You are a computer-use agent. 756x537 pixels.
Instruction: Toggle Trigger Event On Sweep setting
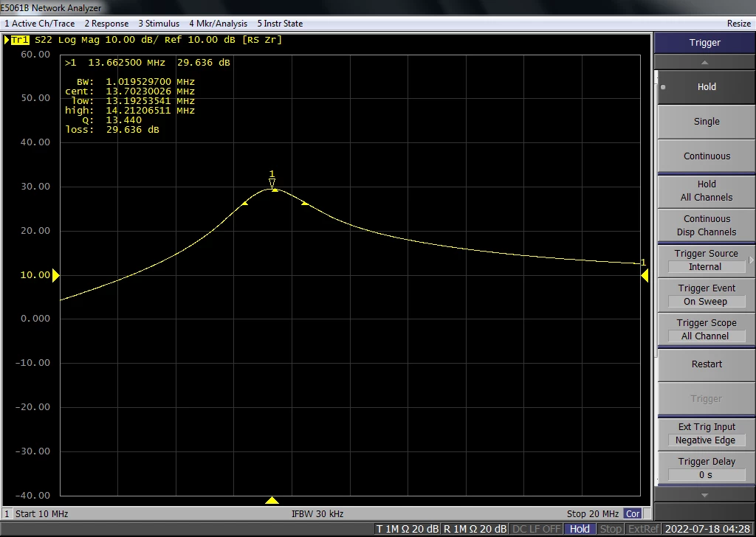pyautogui.click(x=707, y=295)
